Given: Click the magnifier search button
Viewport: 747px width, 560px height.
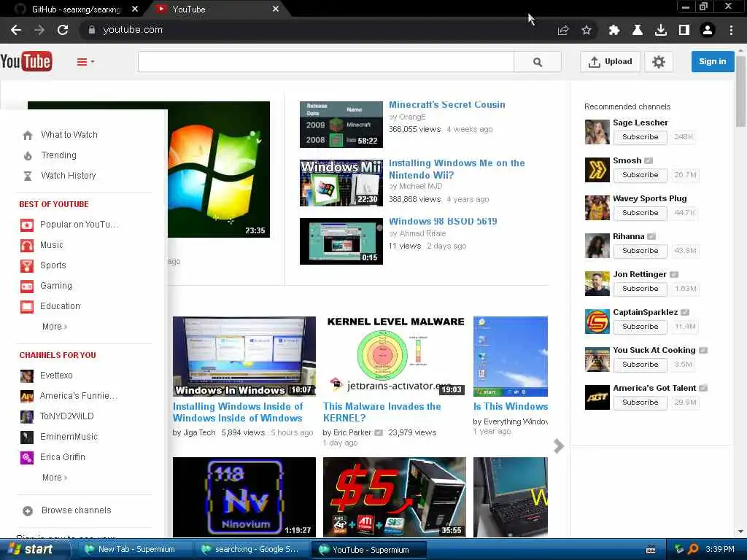Looking at the screenshot, I should point(538,62).
